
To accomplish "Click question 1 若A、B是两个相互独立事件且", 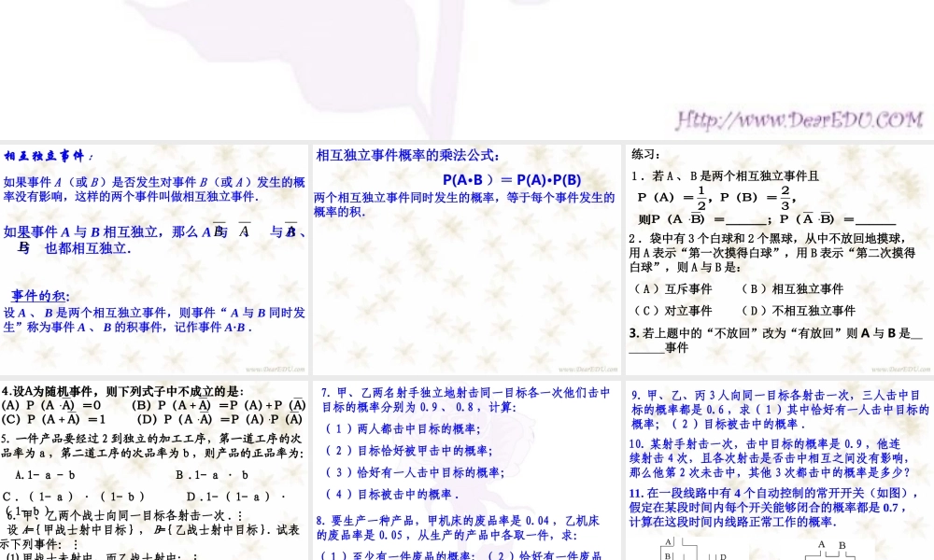I will (726, 176).
